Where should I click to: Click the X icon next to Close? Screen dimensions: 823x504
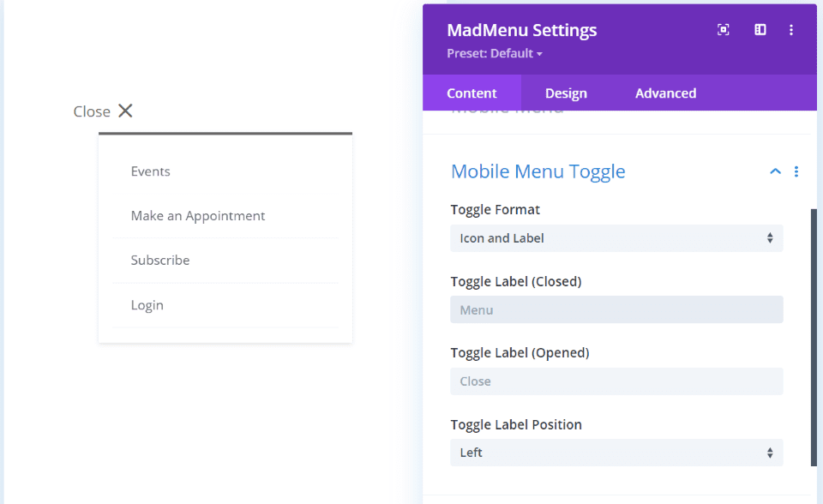coord(125,111)
